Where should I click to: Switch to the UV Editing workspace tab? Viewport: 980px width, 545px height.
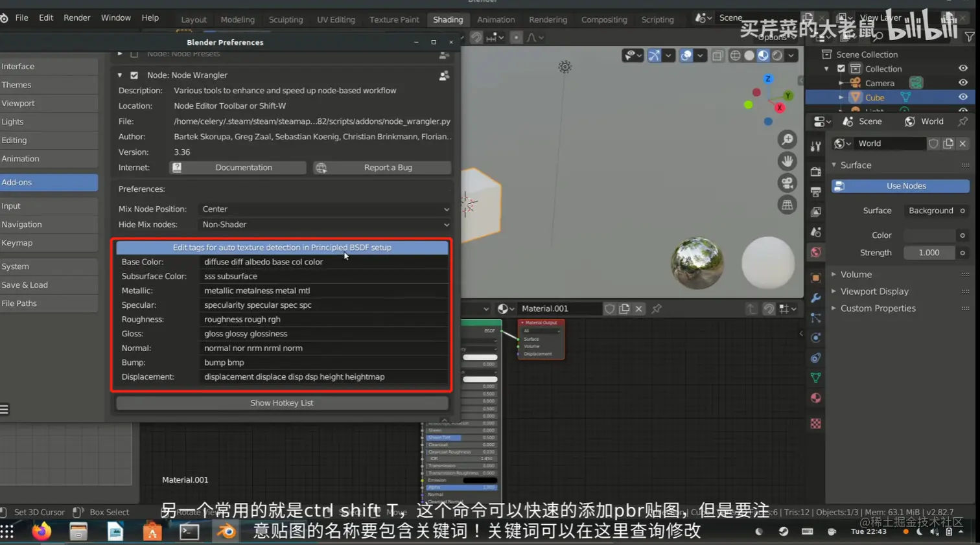pyautogui.click(x=336, y=19)
